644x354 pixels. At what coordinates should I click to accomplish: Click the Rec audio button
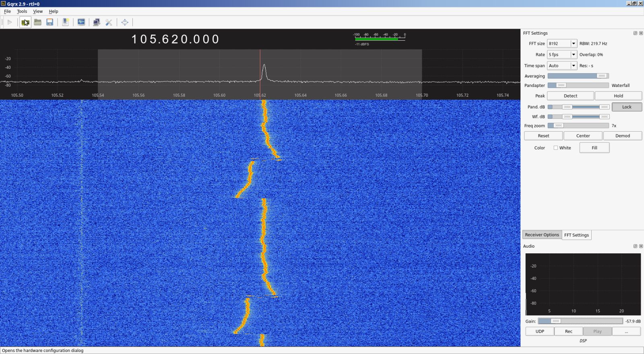tap(568, 331)
